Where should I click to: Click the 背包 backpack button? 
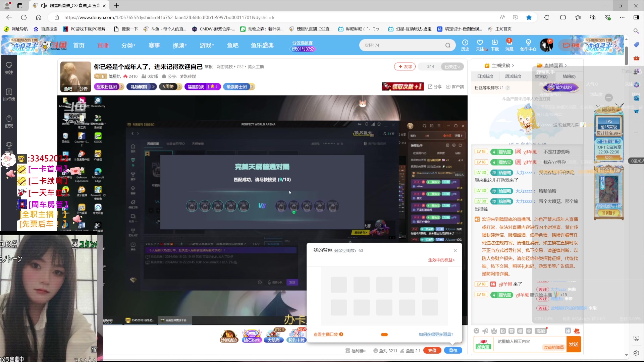pos(453,351)
